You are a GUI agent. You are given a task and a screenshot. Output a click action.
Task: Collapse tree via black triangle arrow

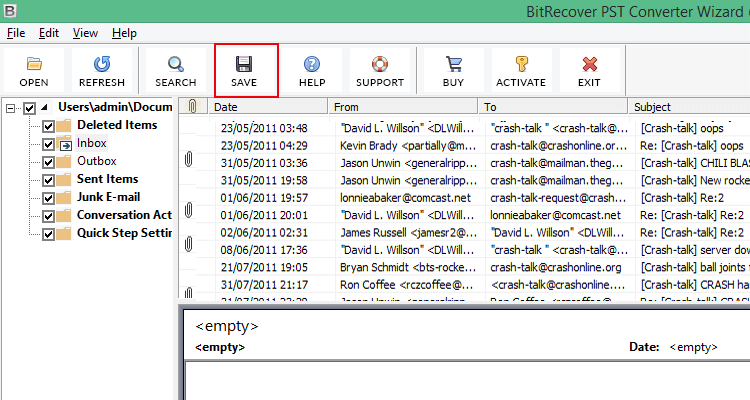[44, 107]
